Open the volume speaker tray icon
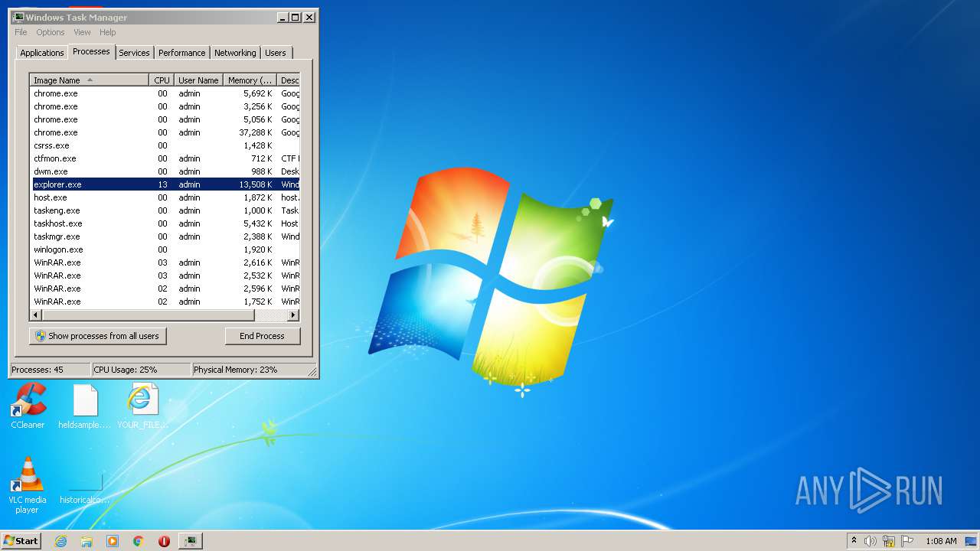This screenshot has width=980, height=551. pyautogui.click(x=871, y=541)
